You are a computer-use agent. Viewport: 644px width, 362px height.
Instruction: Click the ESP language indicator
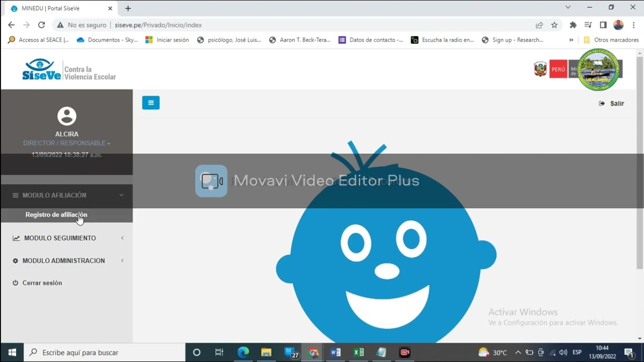click(577, 352)
